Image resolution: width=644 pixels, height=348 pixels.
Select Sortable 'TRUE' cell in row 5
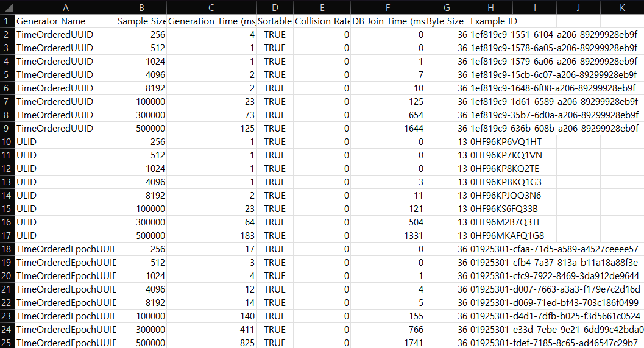coord(275,75)
